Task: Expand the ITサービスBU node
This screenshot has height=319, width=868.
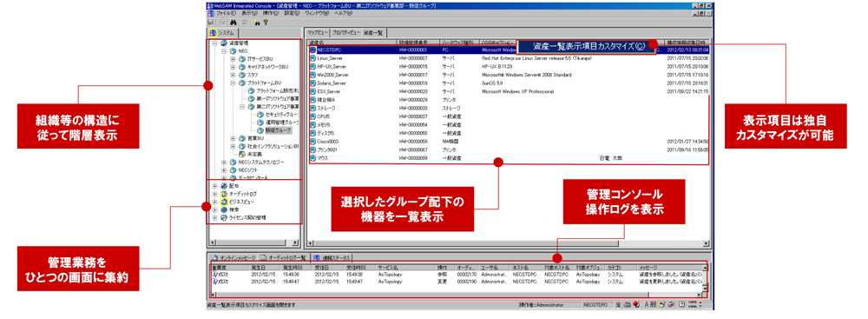Action: (233, 59)
